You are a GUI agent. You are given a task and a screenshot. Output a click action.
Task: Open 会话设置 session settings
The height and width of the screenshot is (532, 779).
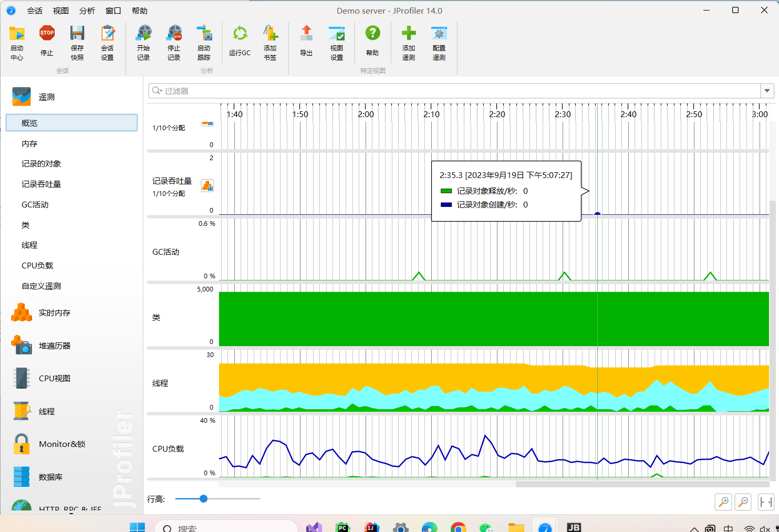point(107,43)
